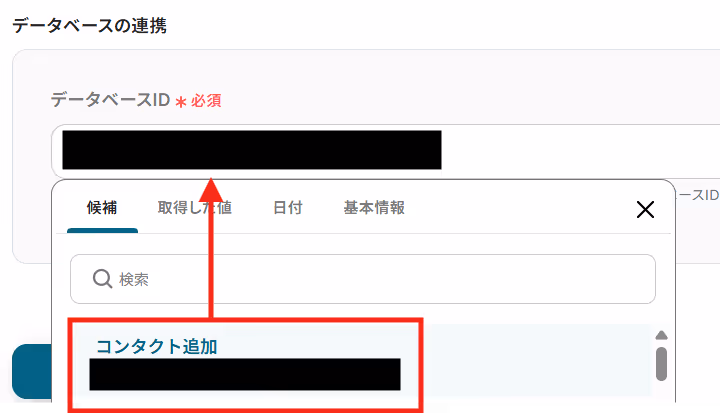Focus the 検索 search field
720x413 pixels.
tap(363, 279)
